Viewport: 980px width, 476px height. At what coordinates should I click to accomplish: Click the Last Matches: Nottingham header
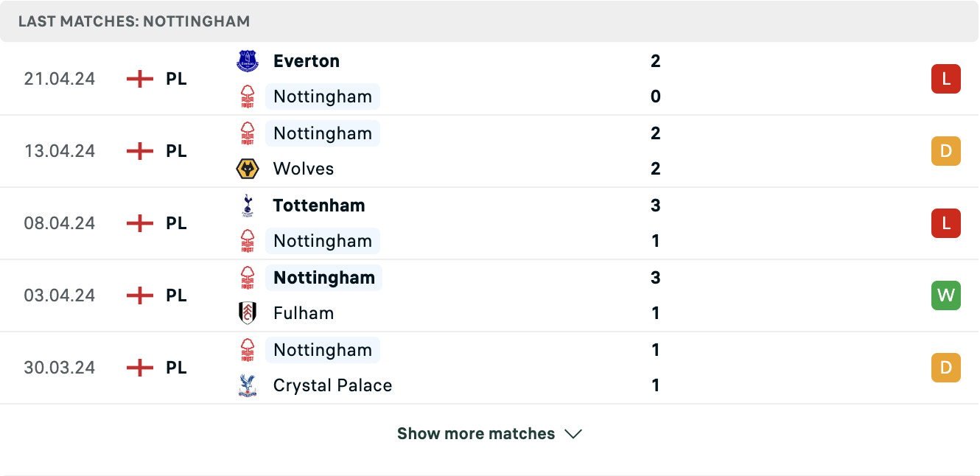click(134, 21)
